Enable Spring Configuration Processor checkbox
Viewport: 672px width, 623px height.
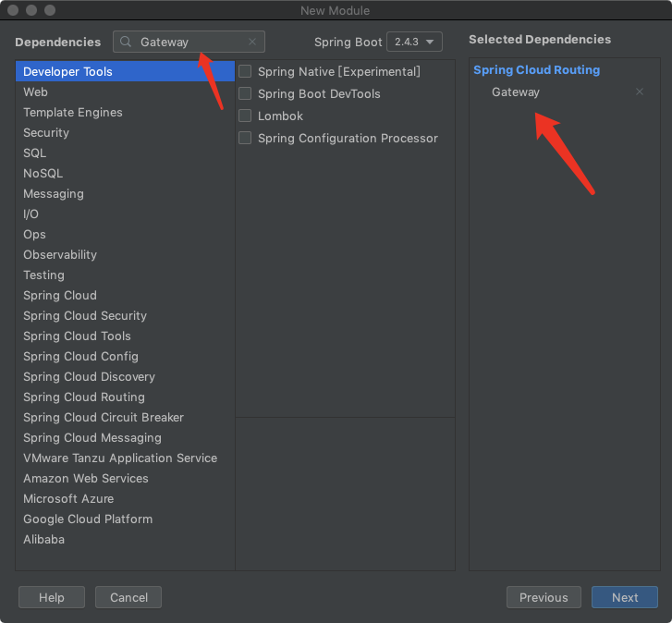pos(245,138)
